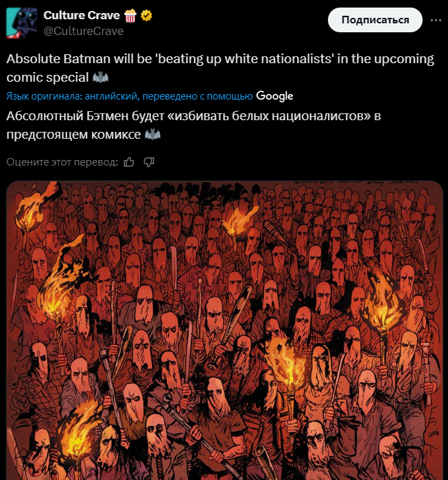448x480 pixels.
Task: Click the thumbs up translation rating
Action: coord(129,162)
